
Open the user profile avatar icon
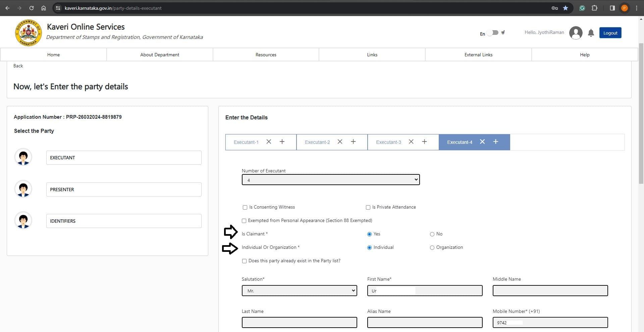576,33
